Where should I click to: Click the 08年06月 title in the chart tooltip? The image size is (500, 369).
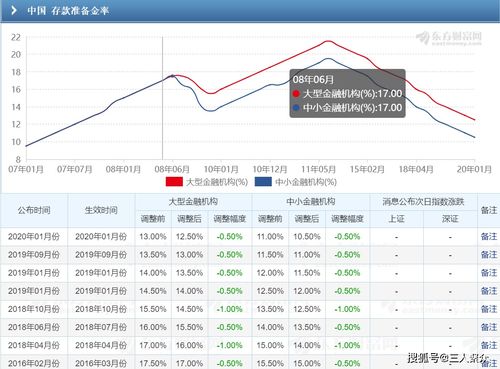click(313, 79)
